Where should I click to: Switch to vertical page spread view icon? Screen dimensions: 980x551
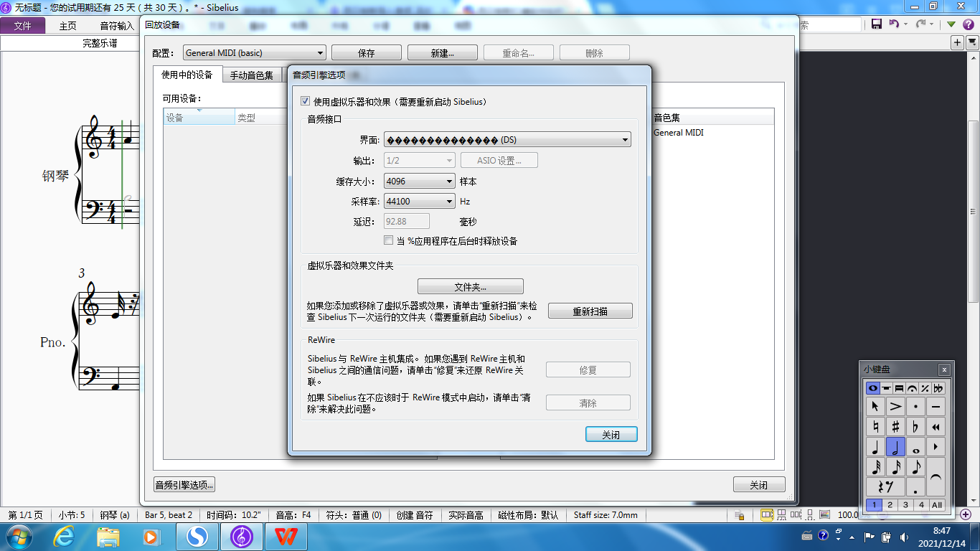tap(781, 514)
